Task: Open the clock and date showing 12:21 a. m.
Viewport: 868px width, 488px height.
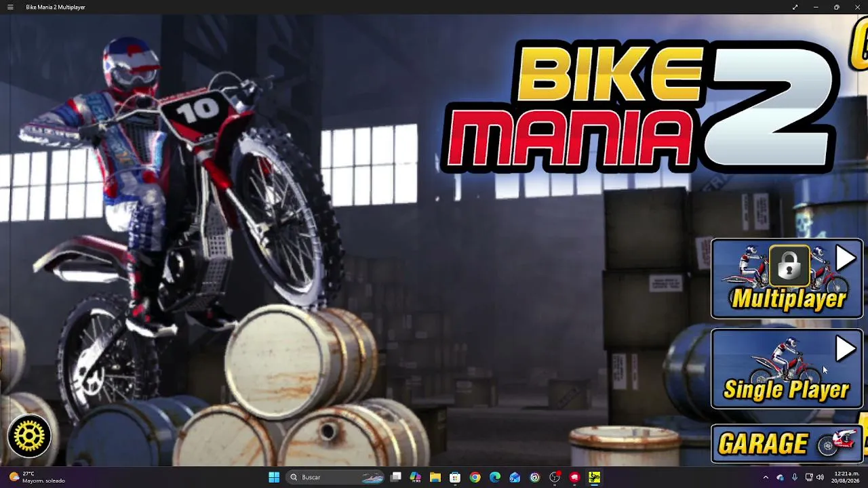Action: (x=846, y=477)
